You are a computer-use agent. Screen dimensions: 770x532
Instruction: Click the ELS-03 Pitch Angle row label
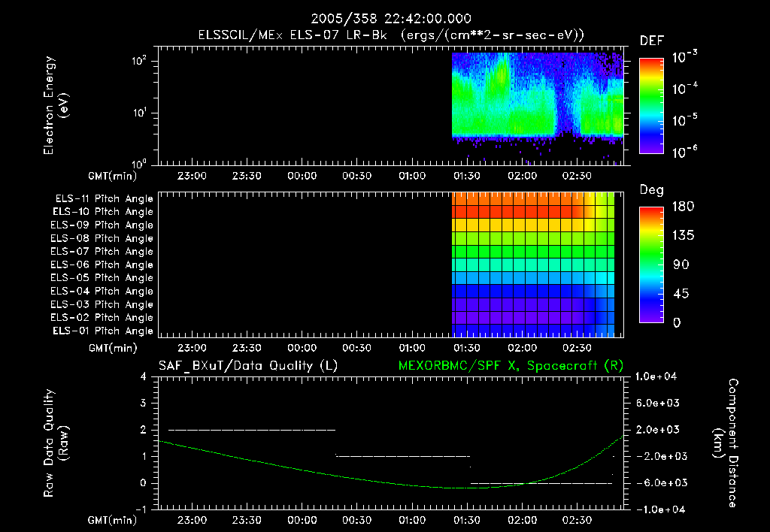pos(102,305)
